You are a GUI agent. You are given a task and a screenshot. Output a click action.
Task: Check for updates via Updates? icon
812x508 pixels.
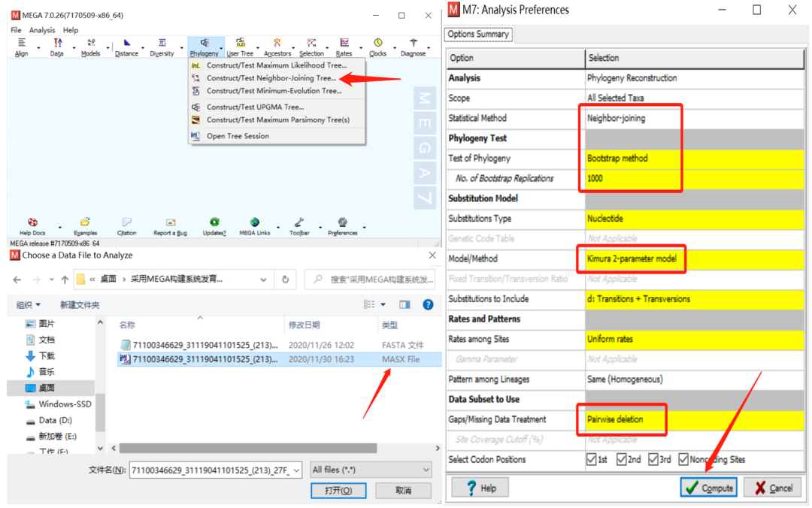tap(214, 227)
